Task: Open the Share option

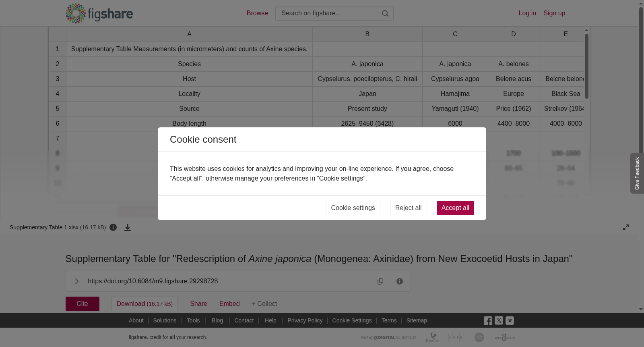Action: click(198, 304)
